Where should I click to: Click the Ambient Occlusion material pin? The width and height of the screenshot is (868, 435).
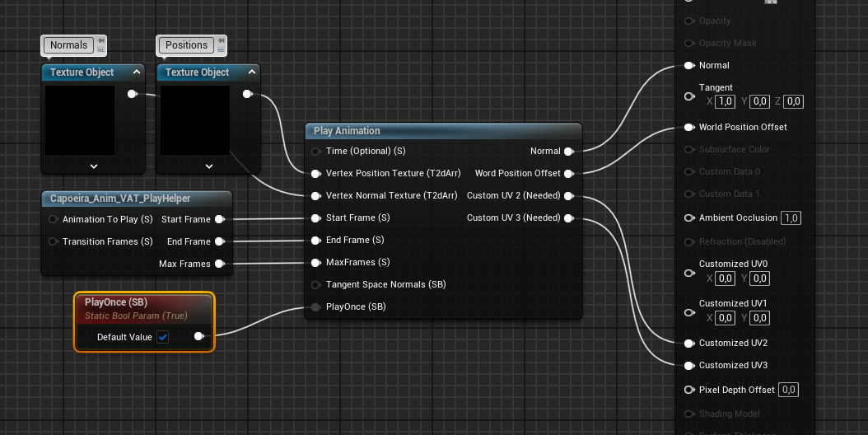point(689,217)
